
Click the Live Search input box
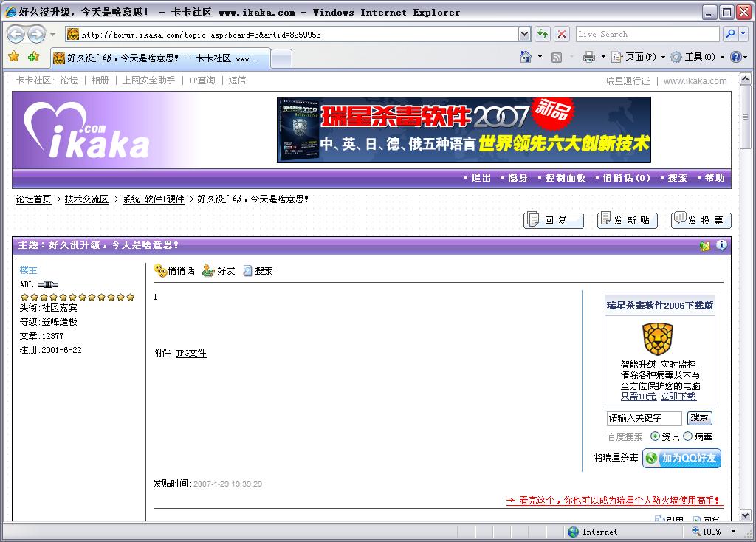(x=647, y=34)
